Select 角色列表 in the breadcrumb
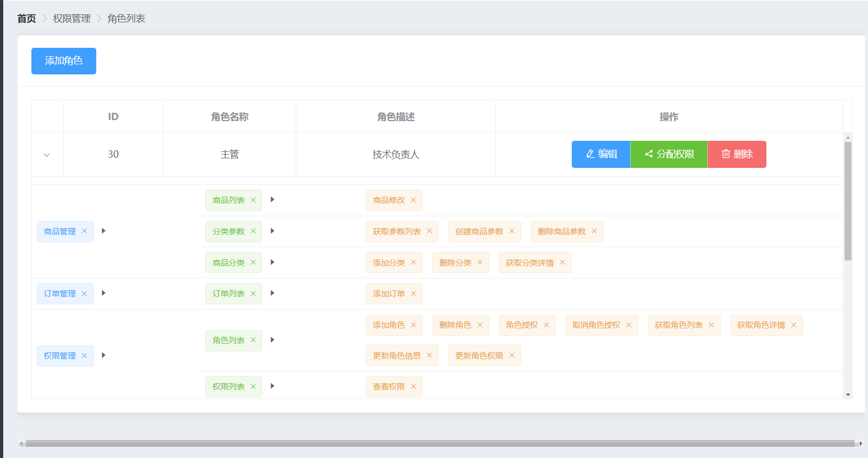The width and height of the screenshot is (868, 458). (x=126, y=19)
